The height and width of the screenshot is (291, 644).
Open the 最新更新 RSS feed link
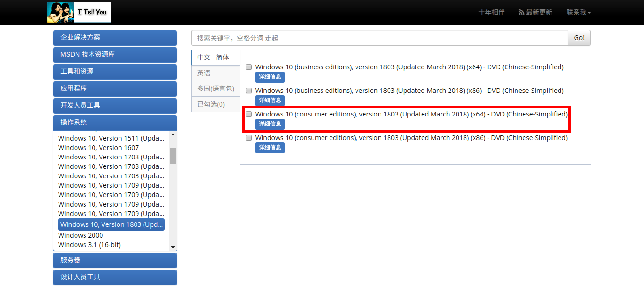(535, 12)
